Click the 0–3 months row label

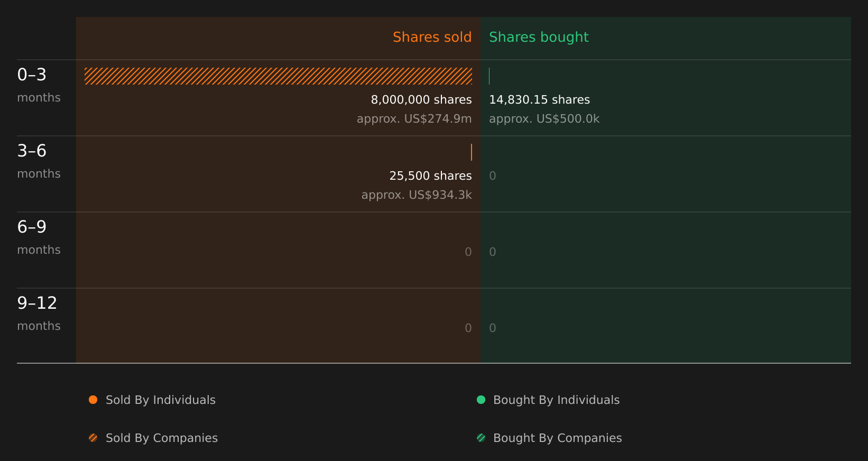[x=39, y=85]
